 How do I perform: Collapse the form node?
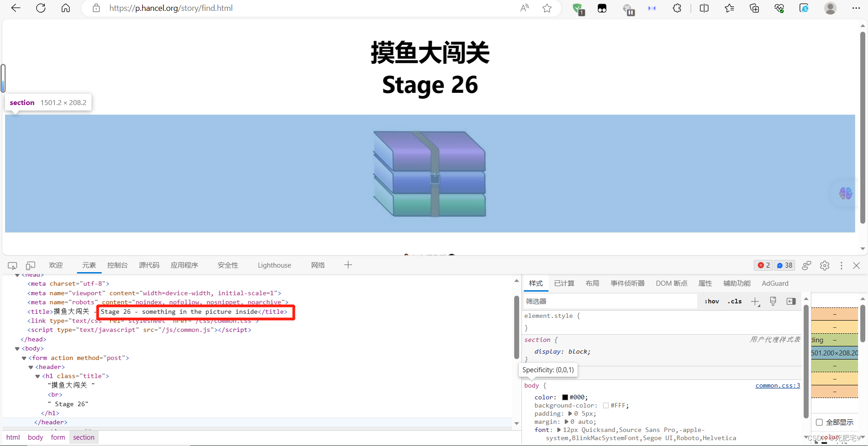[x=24, y=358]
